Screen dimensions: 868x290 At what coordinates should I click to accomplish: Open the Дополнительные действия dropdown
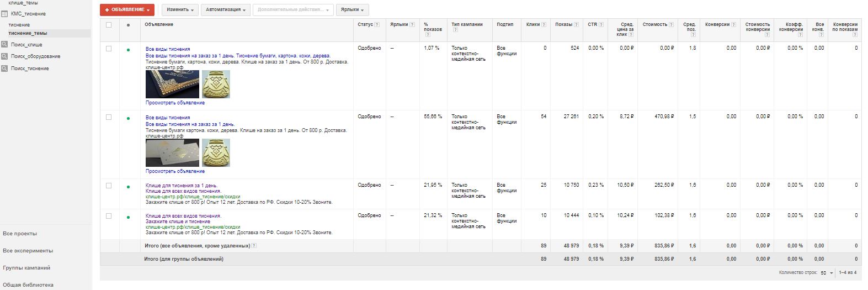tap(293, 9)
